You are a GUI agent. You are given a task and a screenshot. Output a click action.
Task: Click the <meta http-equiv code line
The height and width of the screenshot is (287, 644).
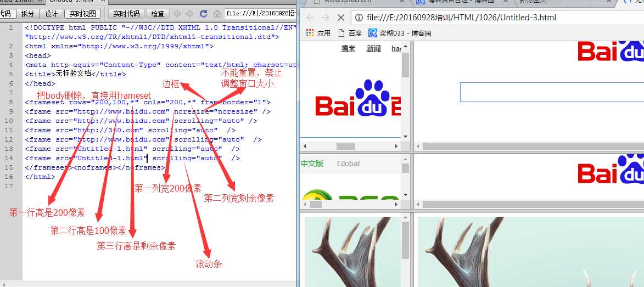(160, 65)
